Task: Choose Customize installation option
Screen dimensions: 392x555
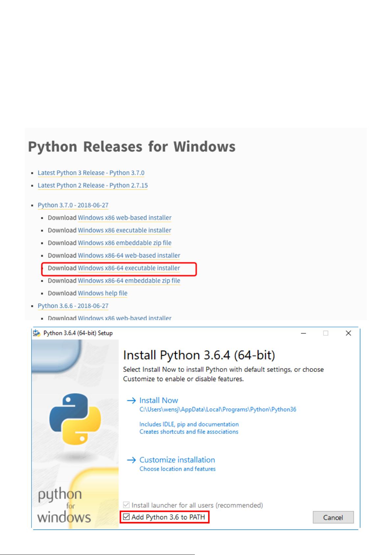Action: pyautogui.click(x=177, y=460)
